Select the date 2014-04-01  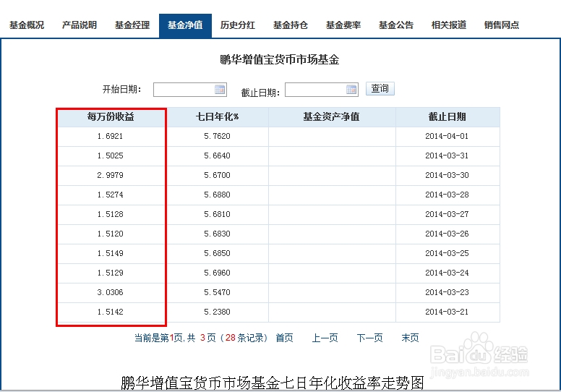[447, 137]
